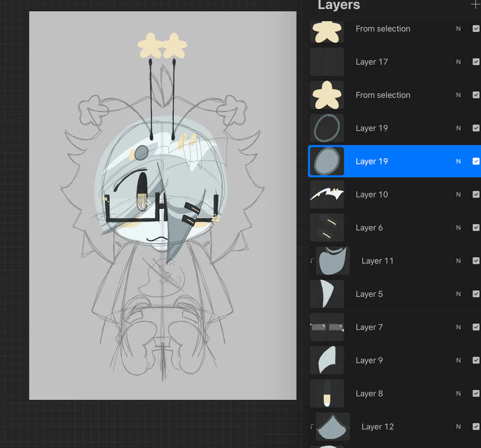The width and height of the screenshot is (481, 448).
Task: Select the 'Layer 19' name of unselected ring layer
Action: click(372, 128)
